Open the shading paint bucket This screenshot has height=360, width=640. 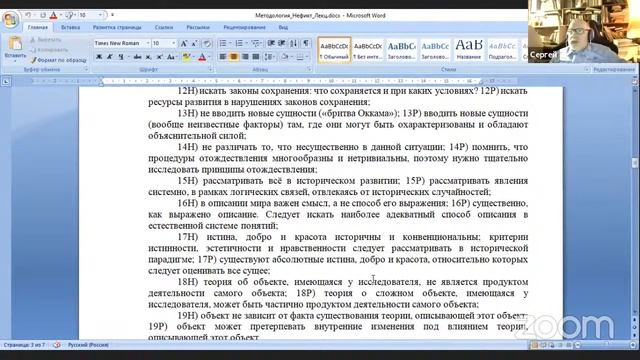[x=285, y=57]
